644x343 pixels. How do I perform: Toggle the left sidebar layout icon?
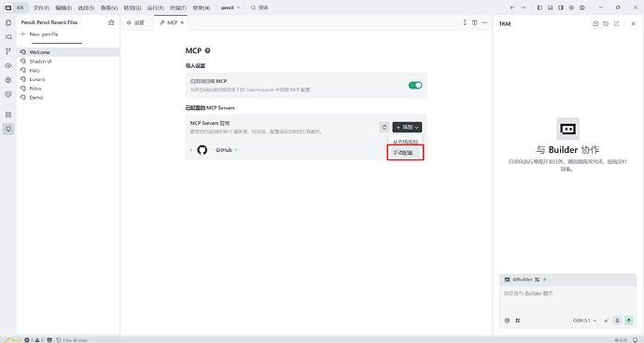(539, 7)
